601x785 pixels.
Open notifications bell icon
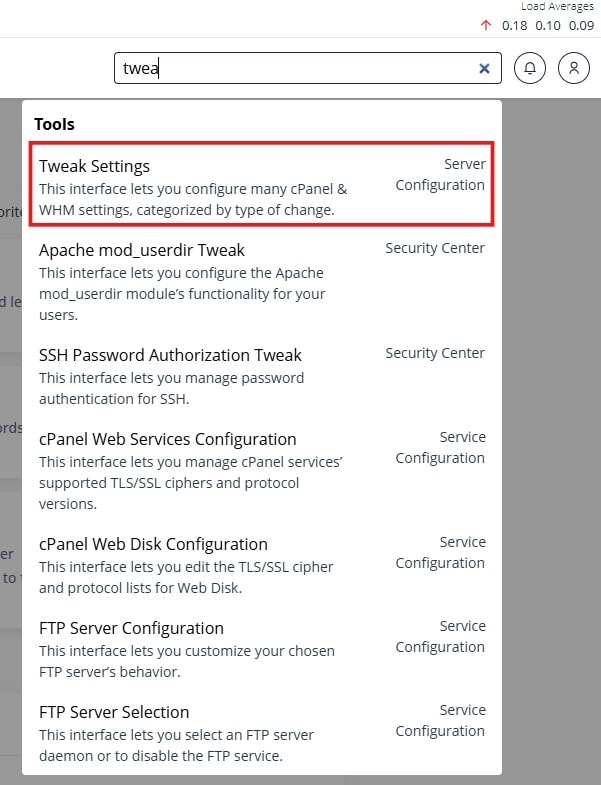click(x=530, y=68)
